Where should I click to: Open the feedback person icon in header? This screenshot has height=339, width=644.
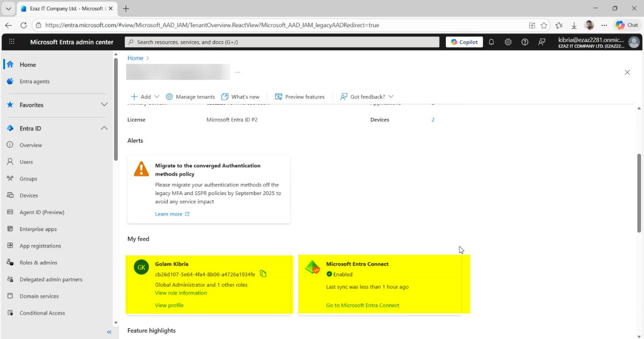pos(541,42)
